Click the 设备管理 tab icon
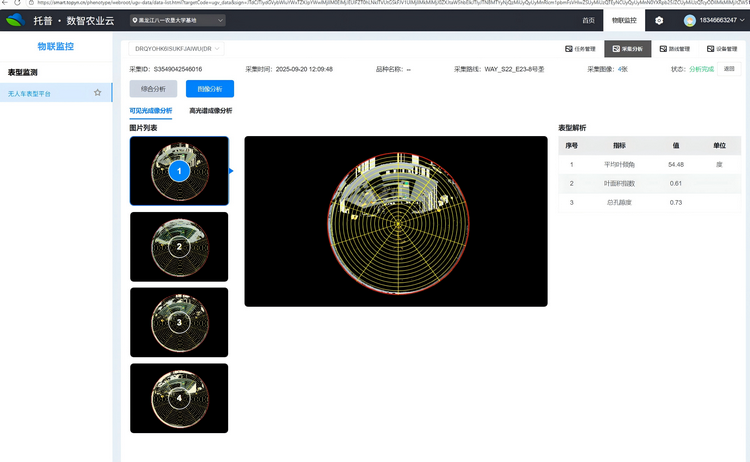Image resolution: width=750 pixels, height=462 pixels. click(x=709, y=48)
